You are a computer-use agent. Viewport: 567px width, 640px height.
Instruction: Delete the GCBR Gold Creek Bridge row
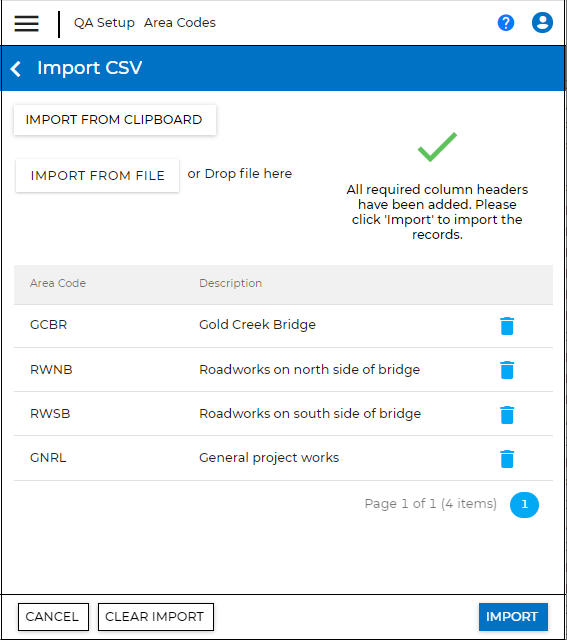pyautogui.click(x=507, y=326)
